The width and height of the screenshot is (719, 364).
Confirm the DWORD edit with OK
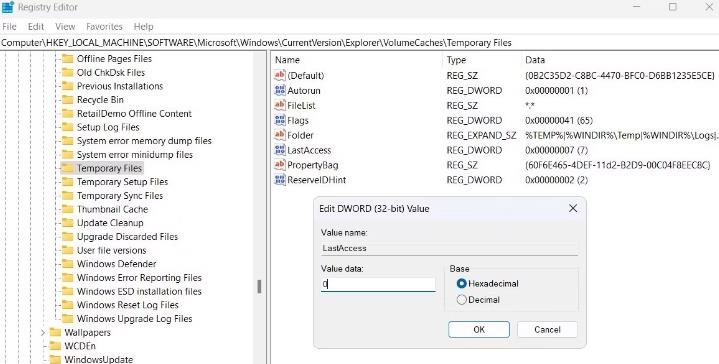pyautogui.click(x=479, y=330)
